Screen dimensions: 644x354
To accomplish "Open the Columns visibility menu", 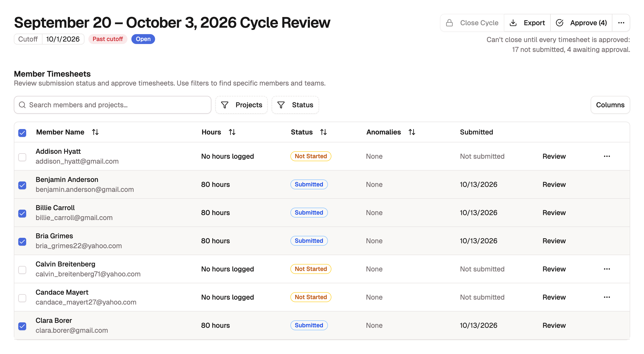I will pos(610,105).
